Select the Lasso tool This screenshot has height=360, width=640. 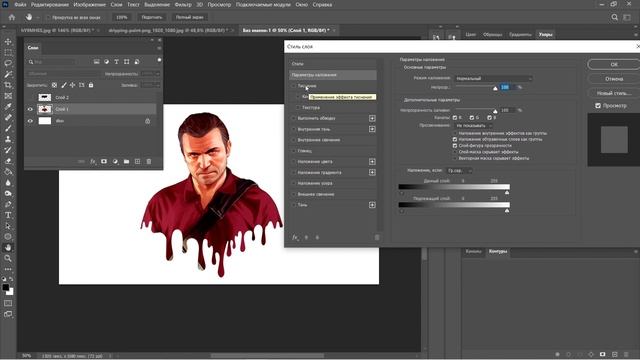pyautogui.click(x=8, y=63)
